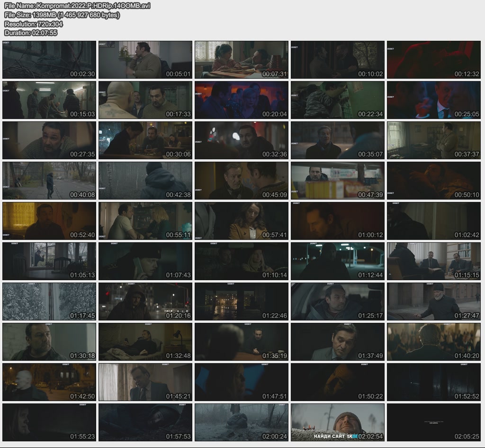Click the thumbnail timestamped 00:02:30
The height and width of the screenshot is (448, 485).
49,60
